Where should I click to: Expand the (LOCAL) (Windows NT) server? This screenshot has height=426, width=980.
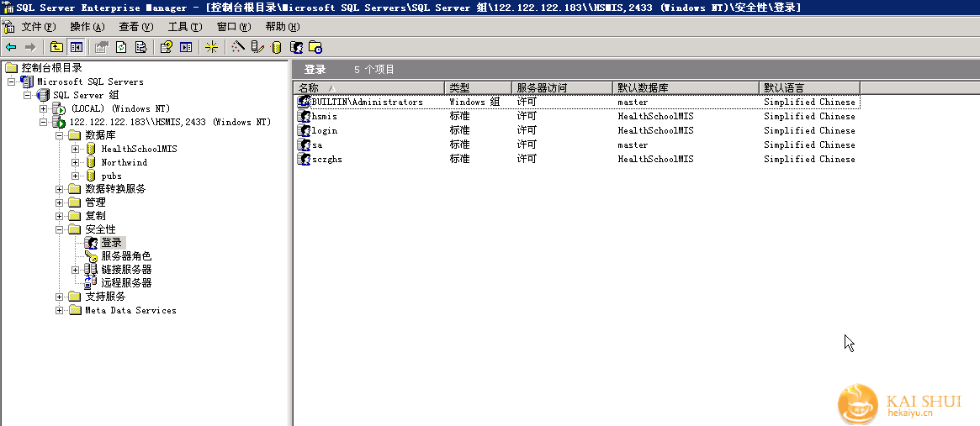pos(44,108)
